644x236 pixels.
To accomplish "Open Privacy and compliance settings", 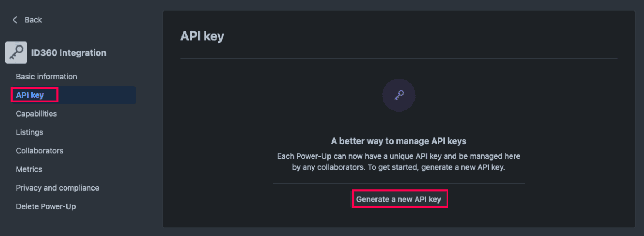I will pos(57,188).
